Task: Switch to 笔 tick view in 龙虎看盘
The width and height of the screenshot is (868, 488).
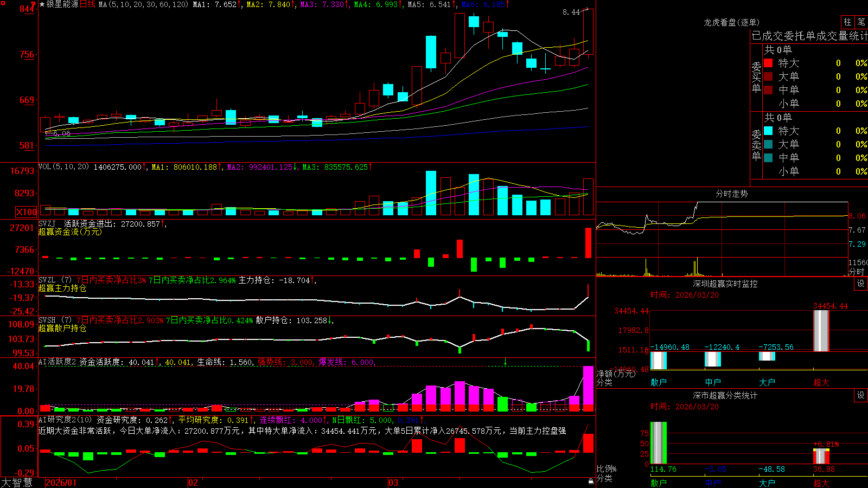Action: [x=861, y=22]
